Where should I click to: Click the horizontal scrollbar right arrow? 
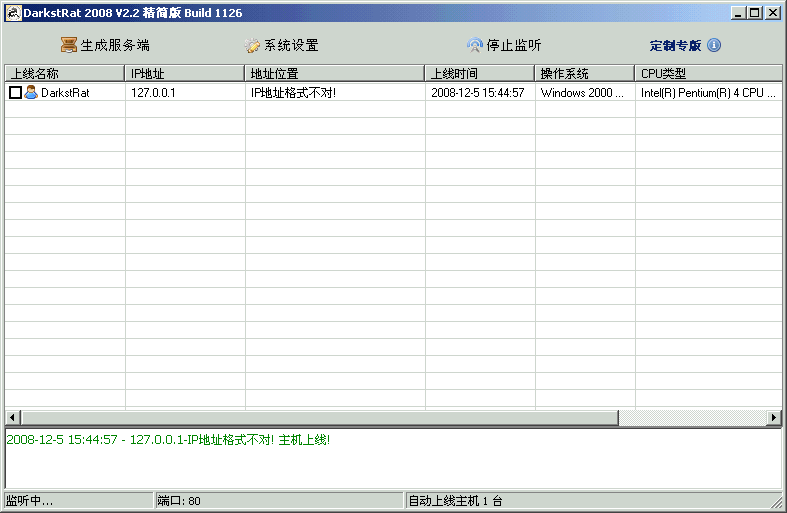point(774,417)
